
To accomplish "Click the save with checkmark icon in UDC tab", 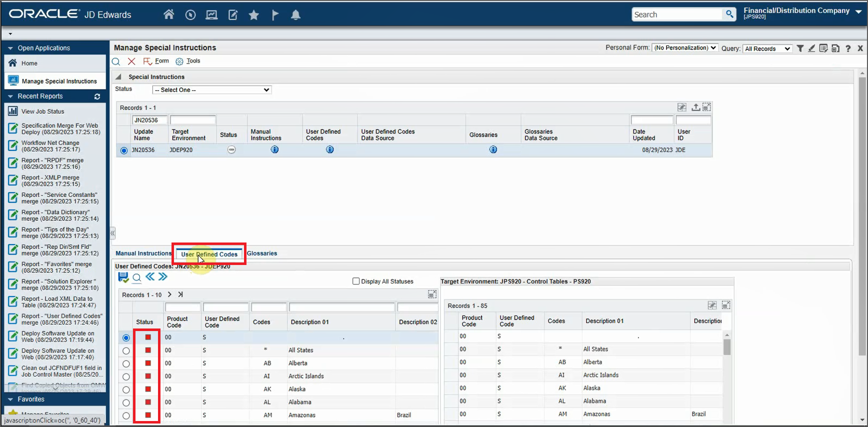I will click(x=123, y=277).
